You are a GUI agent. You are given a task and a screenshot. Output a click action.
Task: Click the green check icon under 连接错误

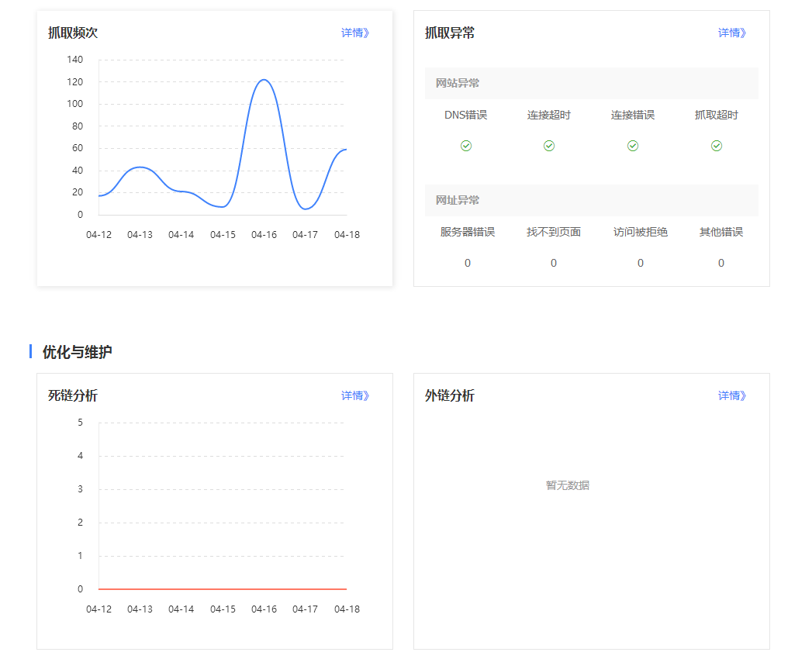click(633, 146)
